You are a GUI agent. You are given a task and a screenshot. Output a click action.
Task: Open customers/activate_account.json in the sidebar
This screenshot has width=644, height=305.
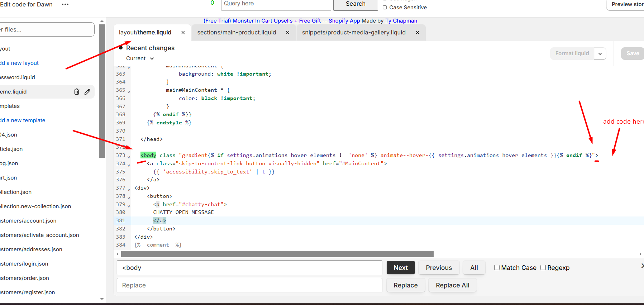[x=39, y=235]
